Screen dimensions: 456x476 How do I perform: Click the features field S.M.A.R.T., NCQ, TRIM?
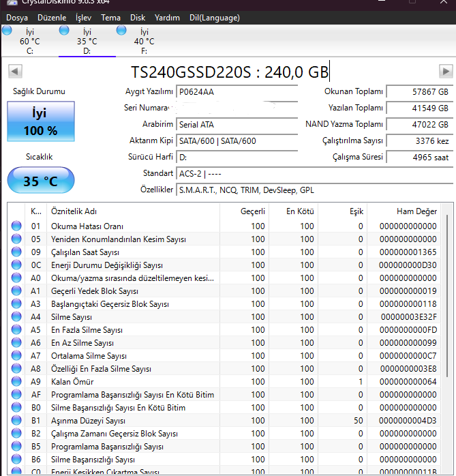(315, 190)
